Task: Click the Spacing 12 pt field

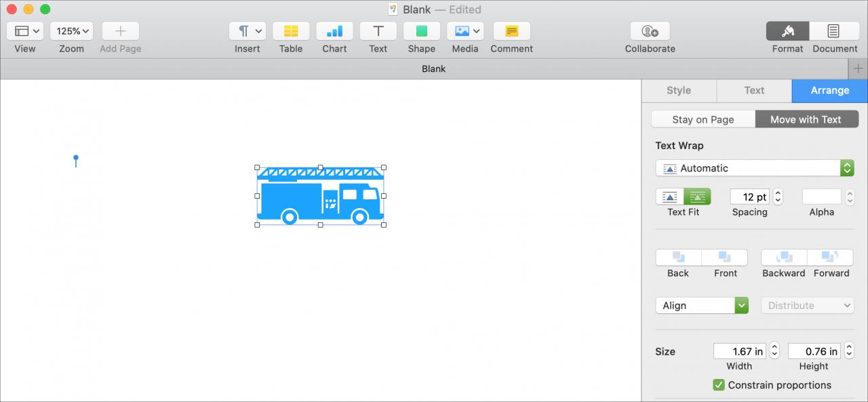Action: pyautogui.click(x=749, y=197)
